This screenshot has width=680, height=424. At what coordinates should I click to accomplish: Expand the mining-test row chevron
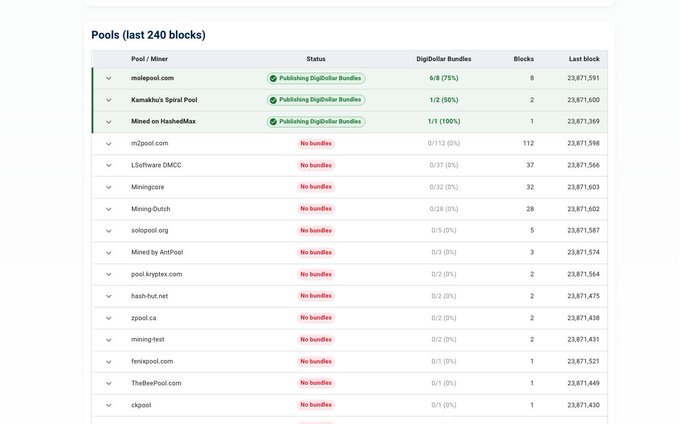point(108,340)
